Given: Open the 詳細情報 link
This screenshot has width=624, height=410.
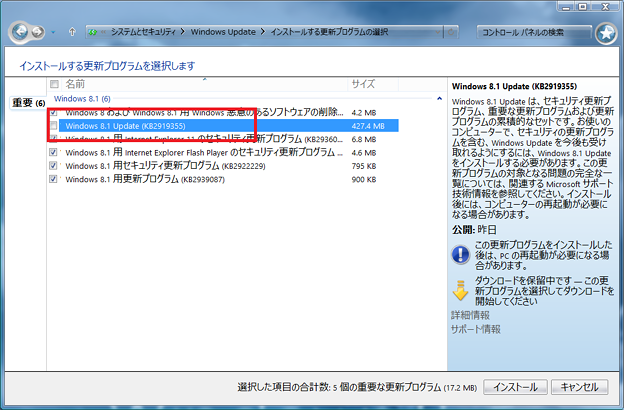Looking at the screenshot, I should pos(470,316).
